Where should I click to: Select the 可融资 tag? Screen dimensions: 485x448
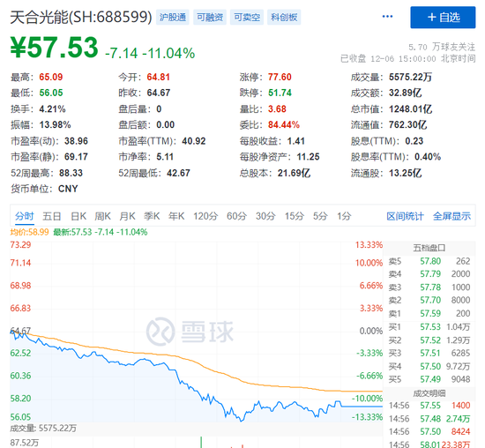pos(210,17)
